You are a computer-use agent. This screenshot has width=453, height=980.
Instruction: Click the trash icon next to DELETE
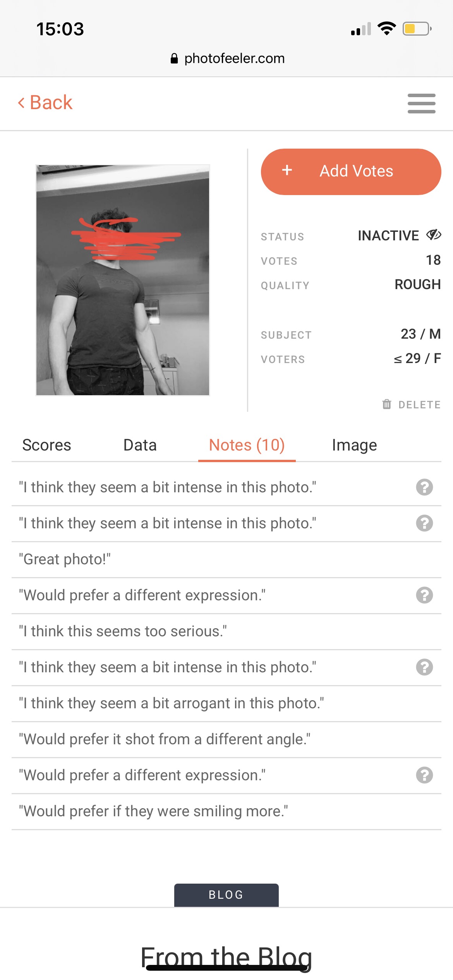point(386,404)
